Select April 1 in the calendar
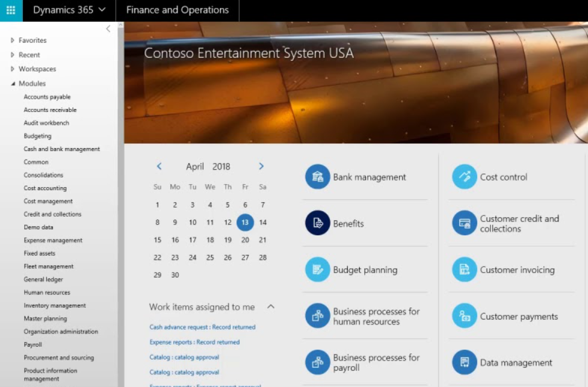Viewport: 588px width, 387px height. pos(158,205)
